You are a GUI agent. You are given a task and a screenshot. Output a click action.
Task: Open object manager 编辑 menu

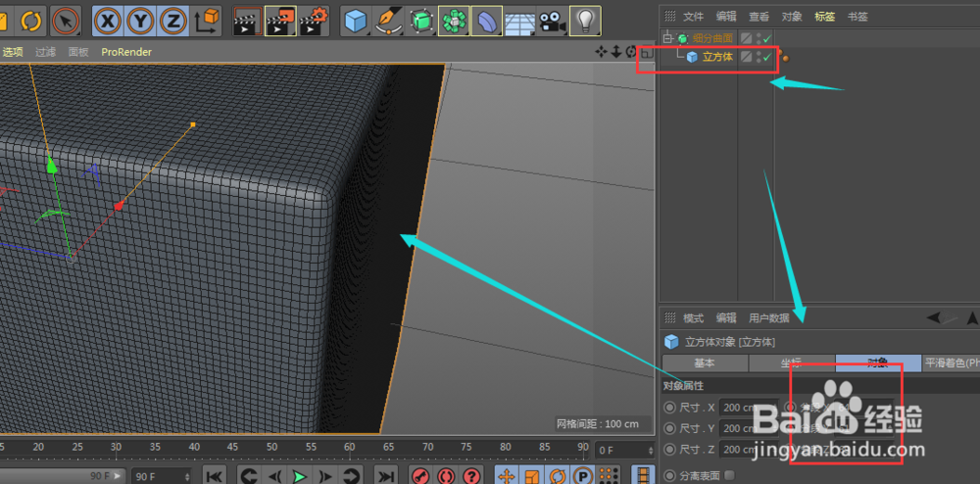725,17
